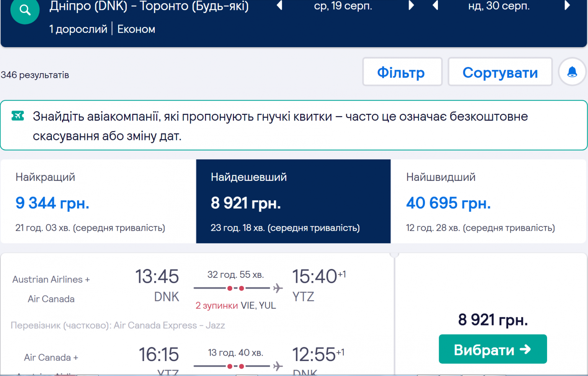This screenshot has height=376, width=588.
Task: Click the Економ cabin class text
Action: (136, 29)
